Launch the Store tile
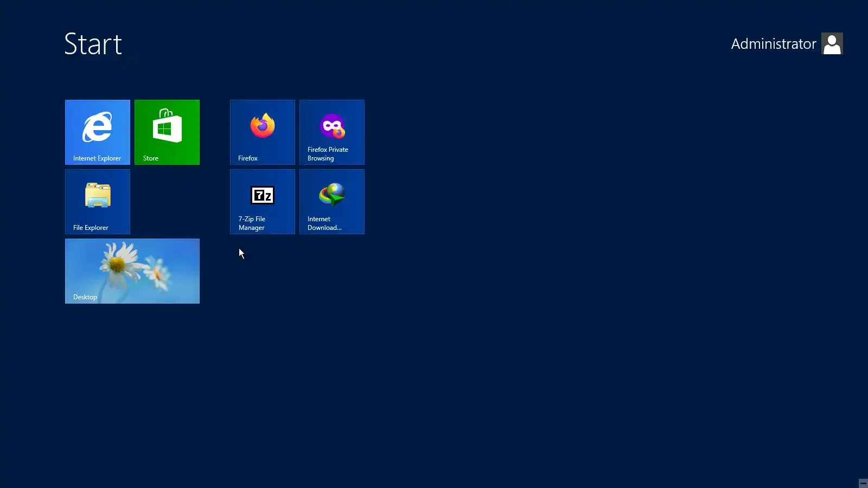Image resolution: width=868 pixels, height=488 pixels. point(167,132)
